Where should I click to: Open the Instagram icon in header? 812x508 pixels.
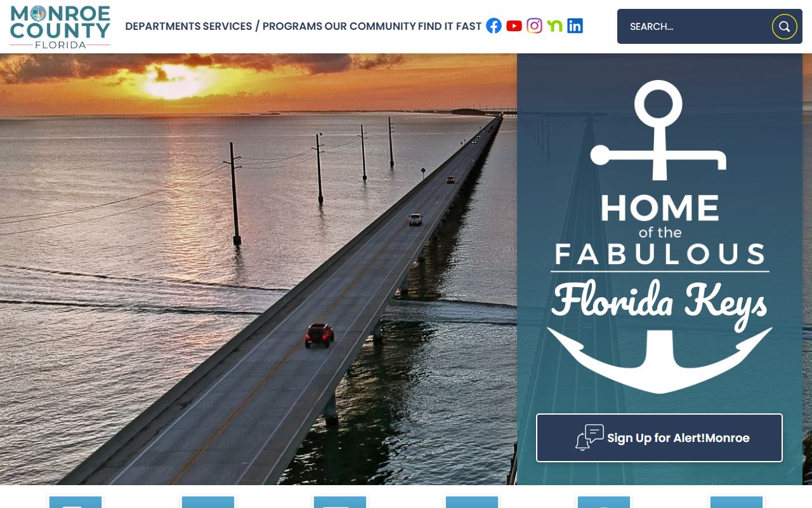(535, 26)
